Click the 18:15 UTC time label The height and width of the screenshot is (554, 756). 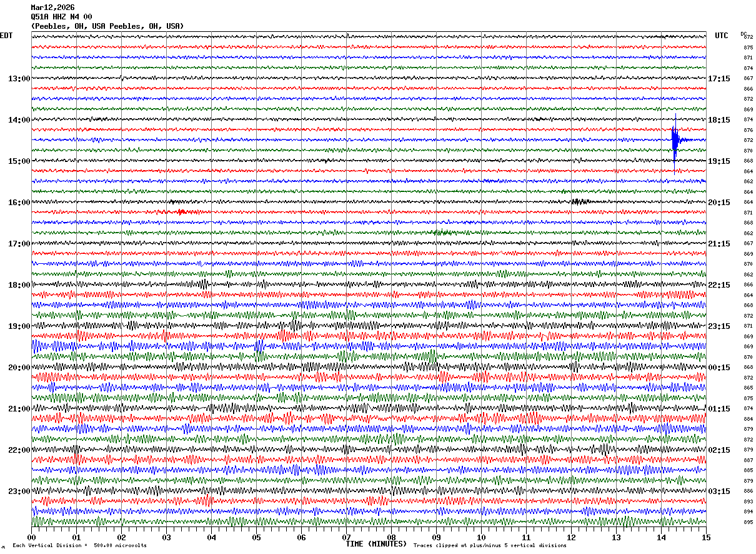pos(719,120)
